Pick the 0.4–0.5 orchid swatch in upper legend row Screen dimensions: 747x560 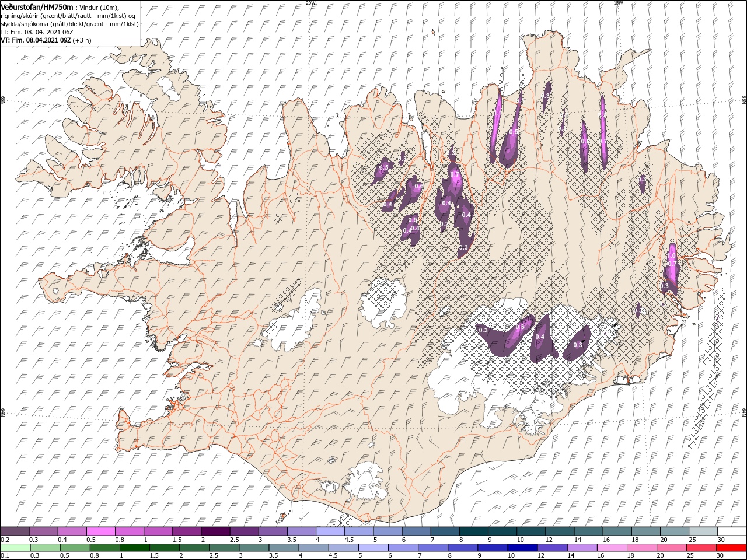tap(72, 531)
